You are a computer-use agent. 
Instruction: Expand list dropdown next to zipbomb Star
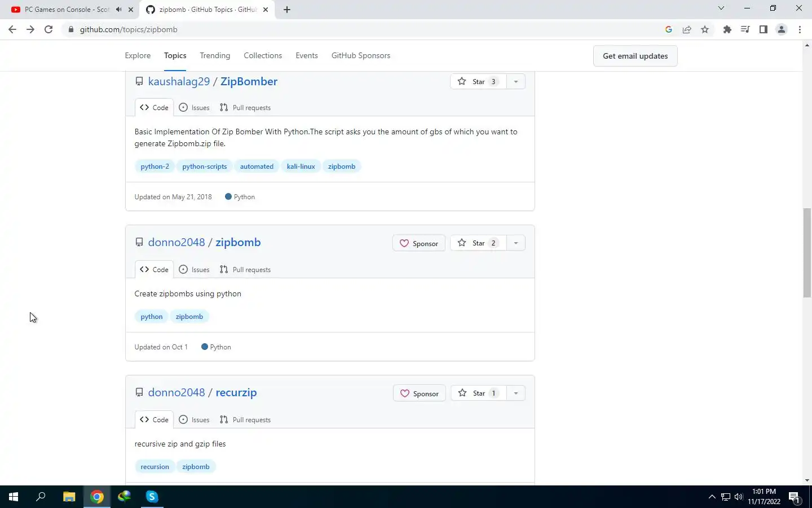point(516,243)
